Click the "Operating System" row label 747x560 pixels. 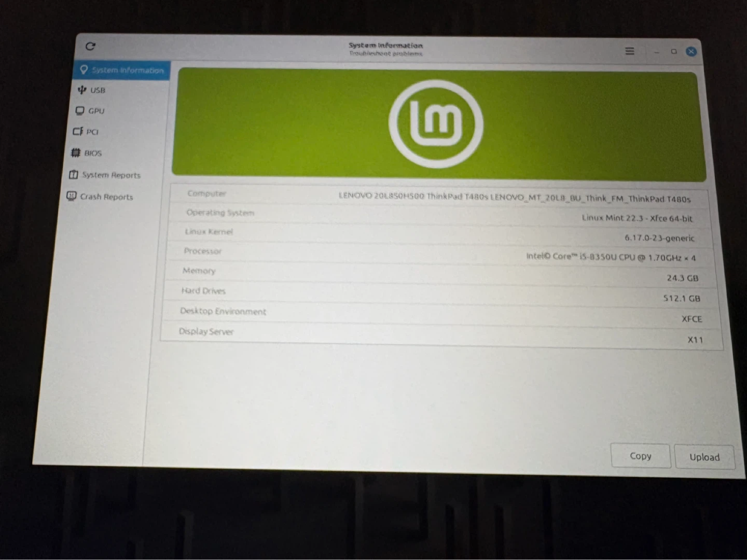pos(220,213)
